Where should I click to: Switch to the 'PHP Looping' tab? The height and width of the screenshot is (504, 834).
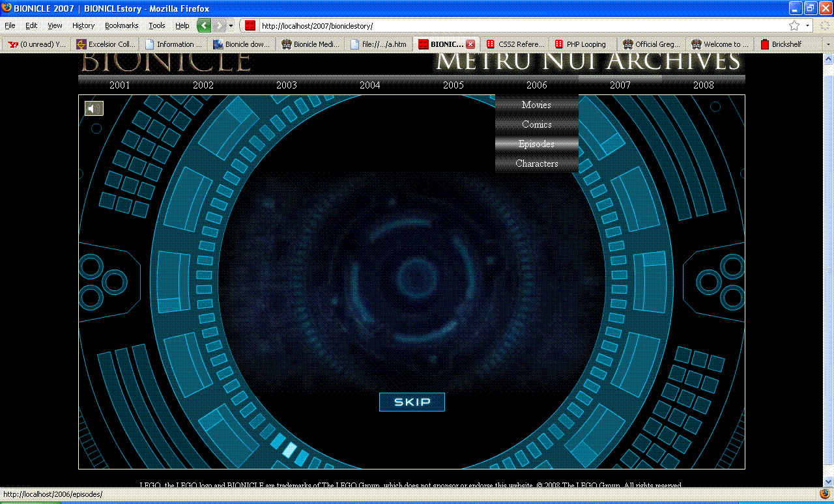tap(583, 44)
